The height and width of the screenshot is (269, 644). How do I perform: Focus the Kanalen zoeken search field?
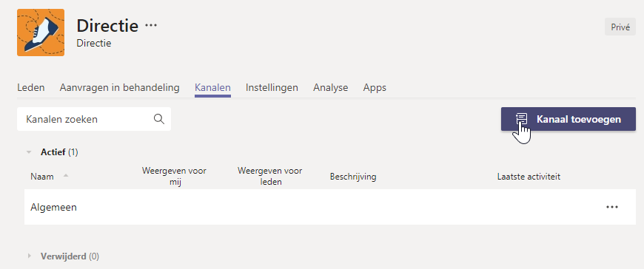94,119
